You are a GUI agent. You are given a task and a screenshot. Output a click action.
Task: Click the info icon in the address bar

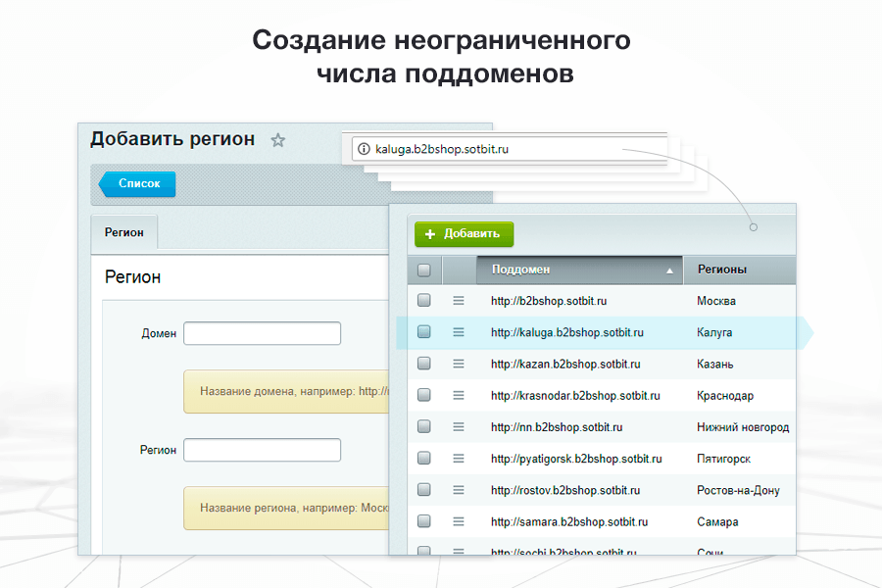364,150
